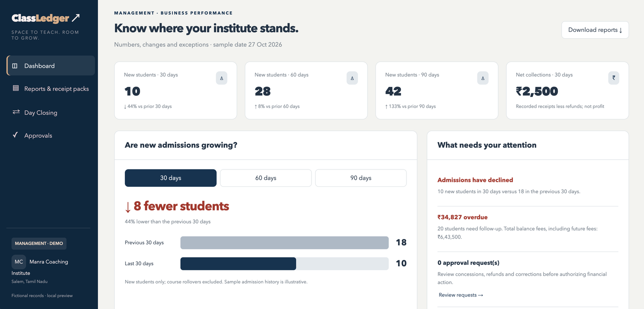Click "133% vs prior 90 days" text
The width and height of the screenshot is (644, 309).
tap(411, 107)
